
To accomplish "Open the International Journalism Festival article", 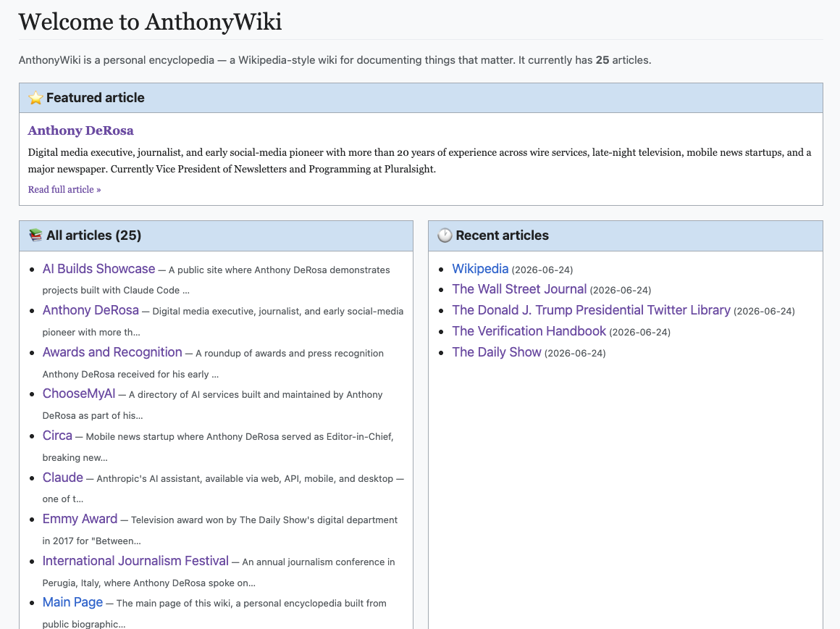I will [x=135, y=560].
